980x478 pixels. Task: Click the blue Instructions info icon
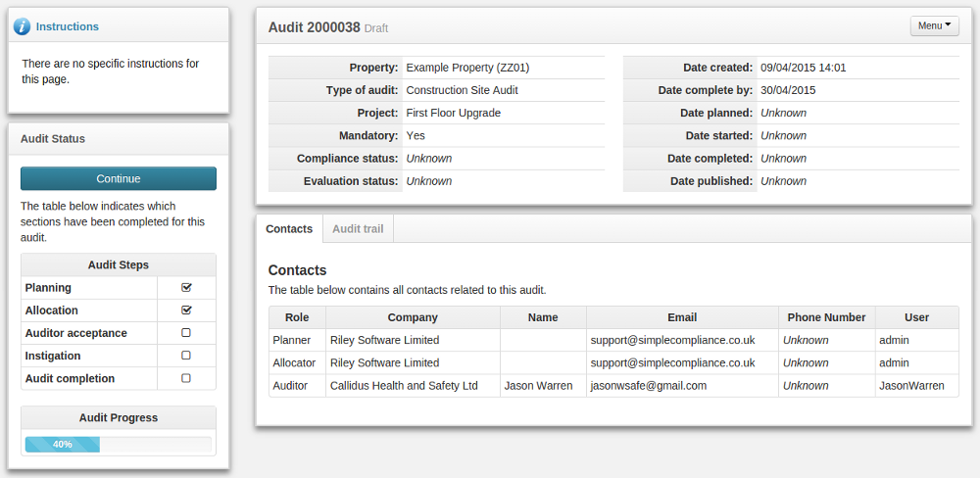[22, 26]
